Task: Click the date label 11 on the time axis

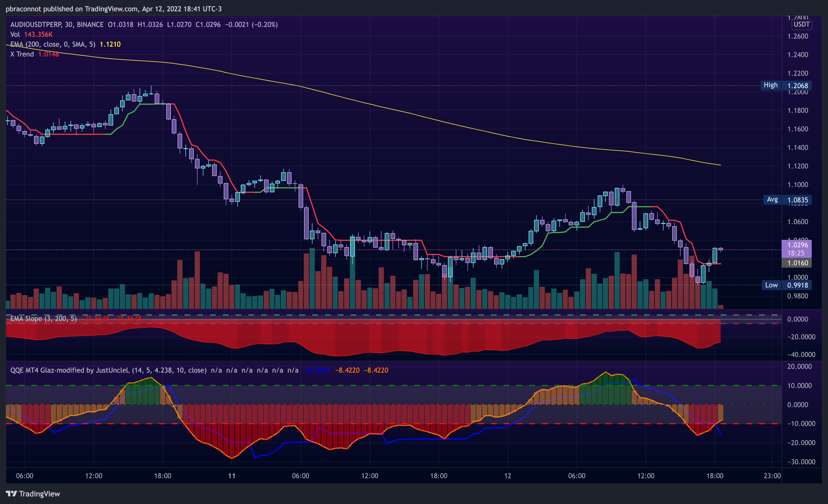Action: coord(232,476)
